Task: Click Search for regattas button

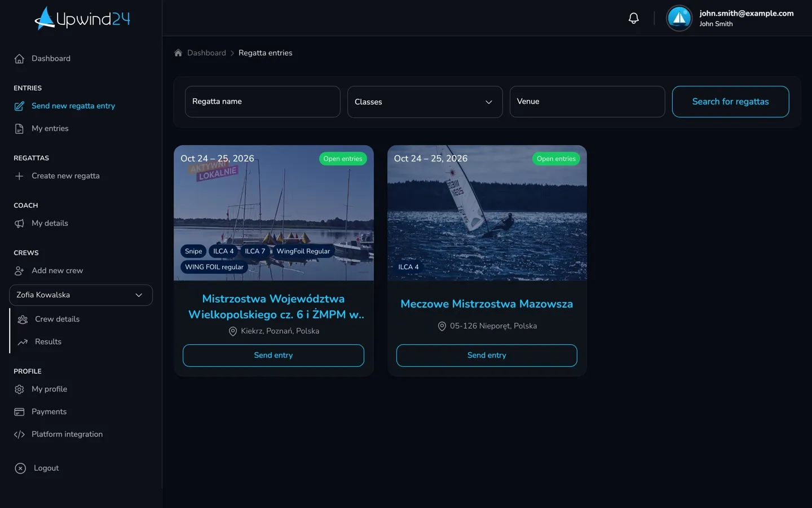Action: pyautogui.click(x=730, y=102)
